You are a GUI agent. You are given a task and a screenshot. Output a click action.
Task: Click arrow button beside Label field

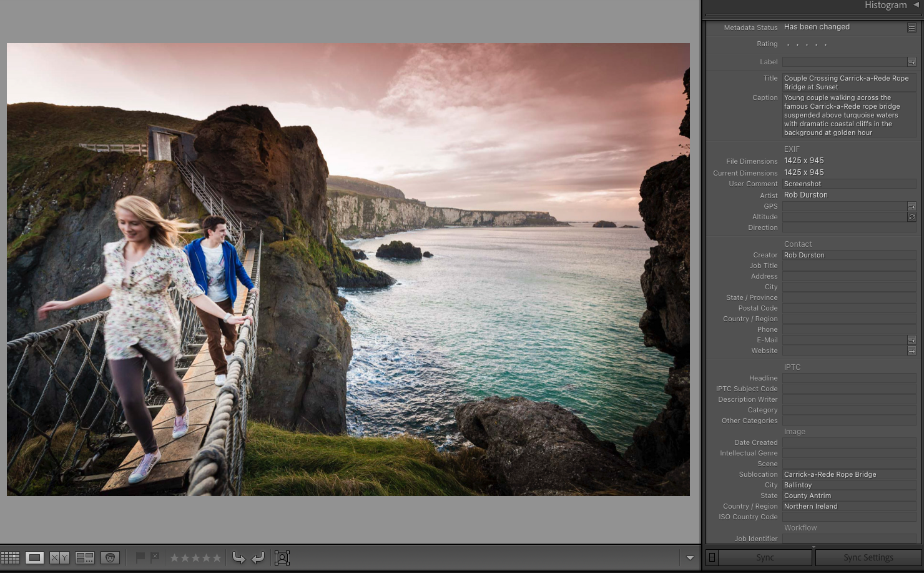912,62
